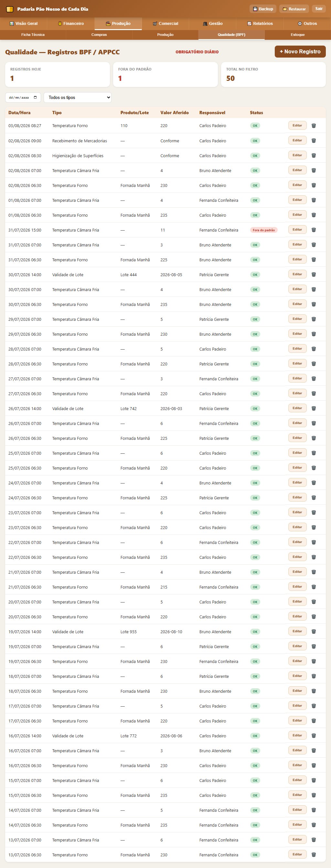The width and height of the screenshot is (331, 868).
Task: Open the calendar picker in date filter
Action: (x=35, y=98)
